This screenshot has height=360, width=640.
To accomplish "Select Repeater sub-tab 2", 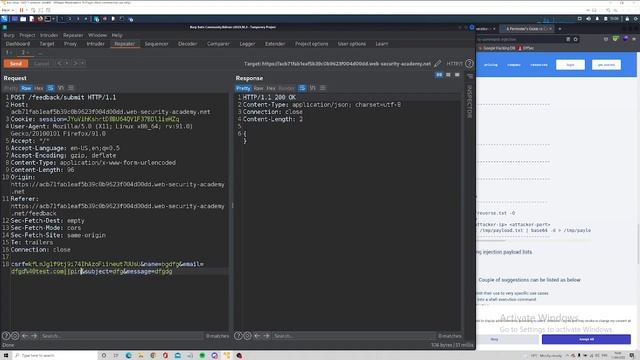I will 24,53.
